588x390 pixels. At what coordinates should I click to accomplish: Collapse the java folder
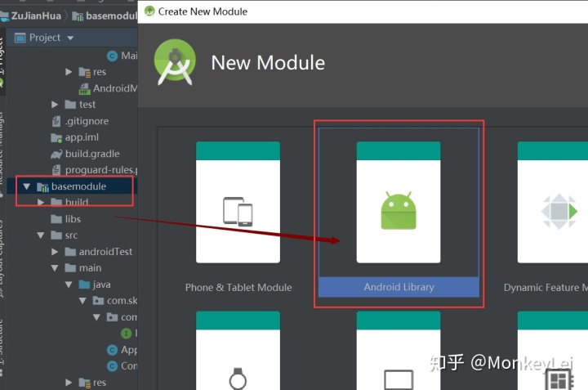69,285
